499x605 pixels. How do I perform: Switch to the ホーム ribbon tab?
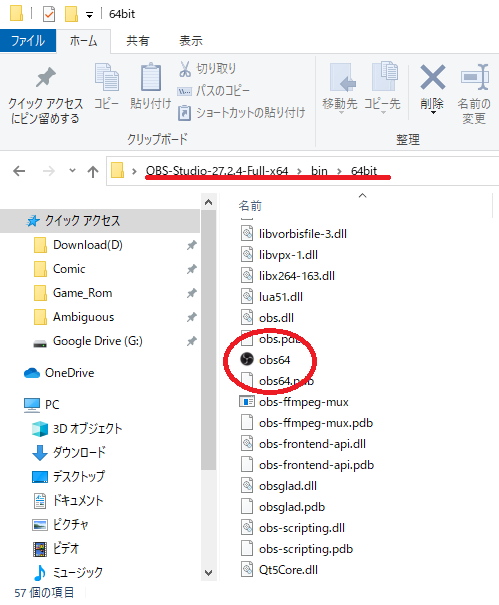click(83, 41)
